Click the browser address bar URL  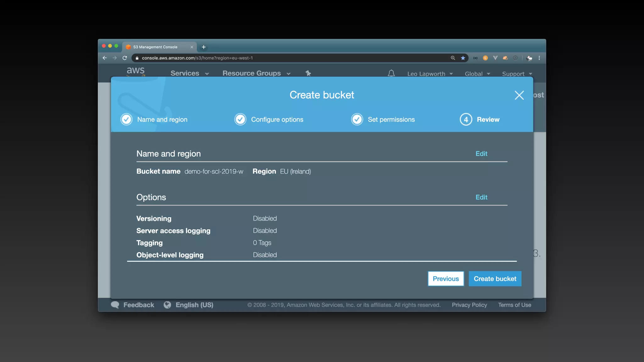(x=197, y=58)
